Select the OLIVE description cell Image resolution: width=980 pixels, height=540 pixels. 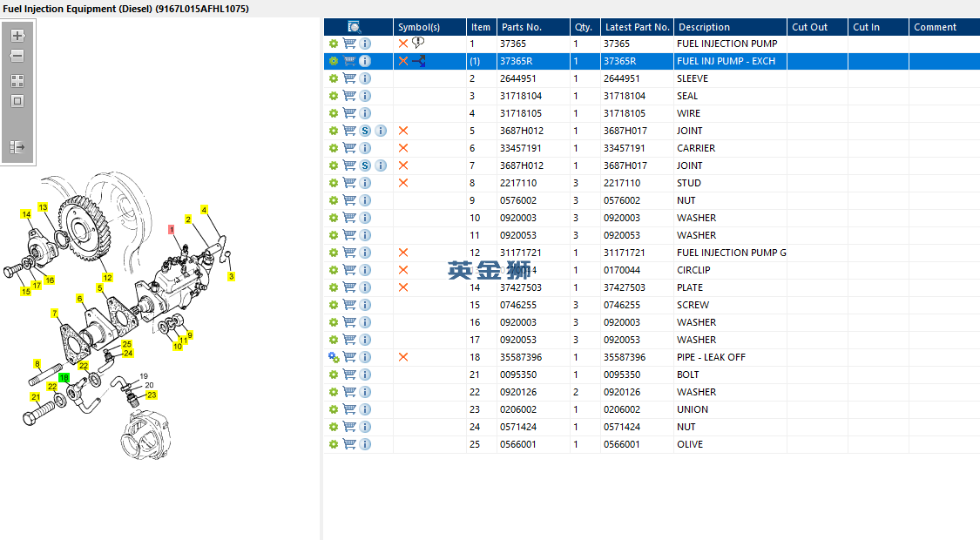pyautogui.click(x=730, y=444)
